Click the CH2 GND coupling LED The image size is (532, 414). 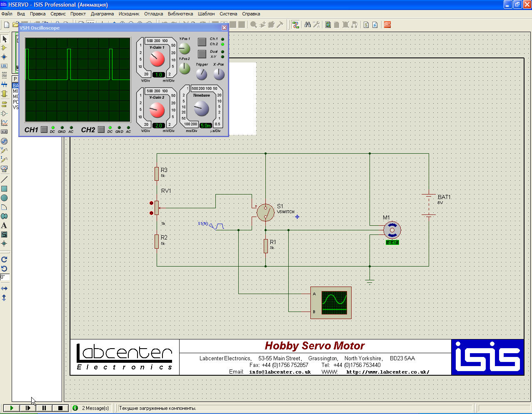119,127
